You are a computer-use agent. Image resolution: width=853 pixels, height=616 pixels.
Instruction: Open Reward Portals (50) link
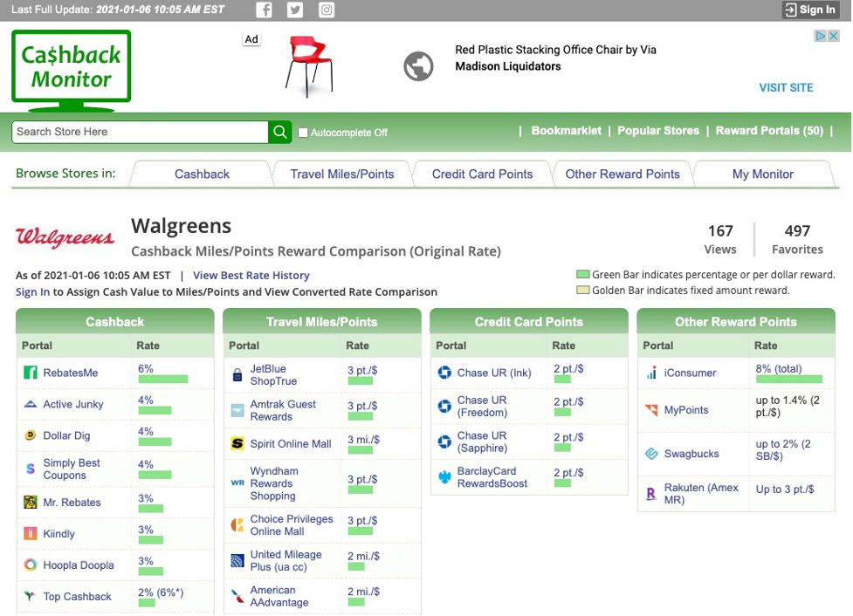coord(769,131)
